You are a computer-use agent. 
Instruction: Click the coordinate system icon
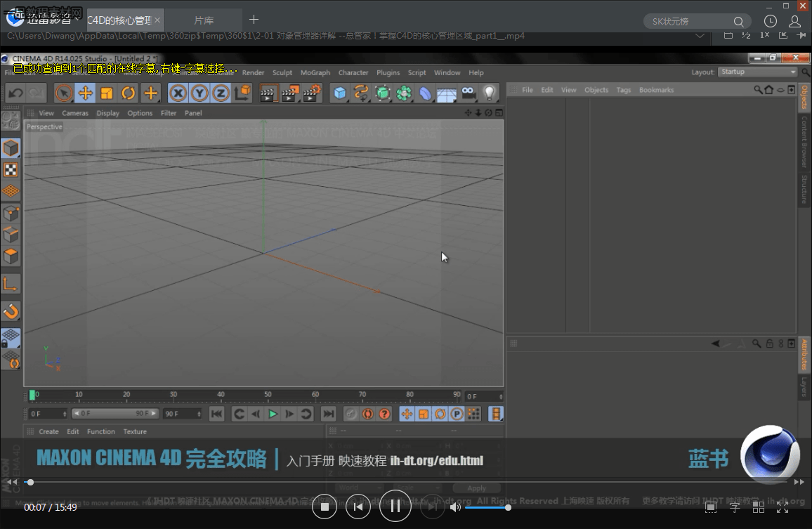242,93
